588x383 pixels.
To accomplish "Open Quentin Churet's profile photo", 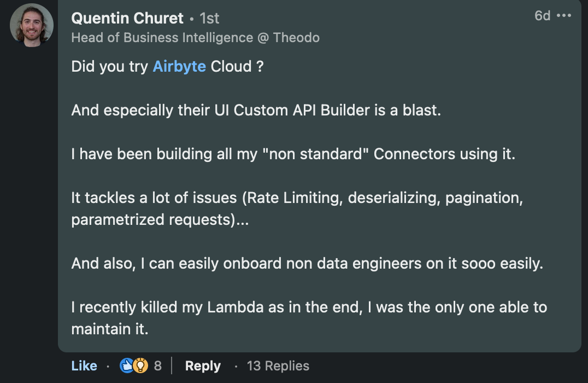I will 32,25.
